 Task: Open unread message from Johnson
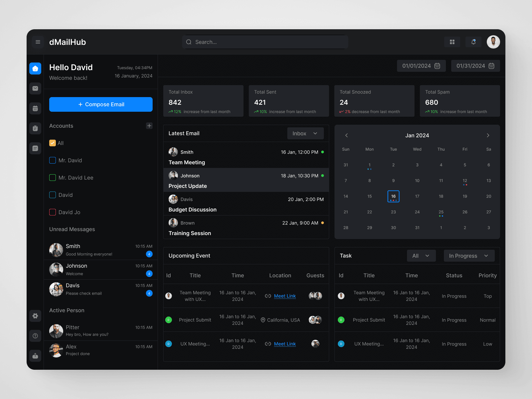(x=101, y=269)
